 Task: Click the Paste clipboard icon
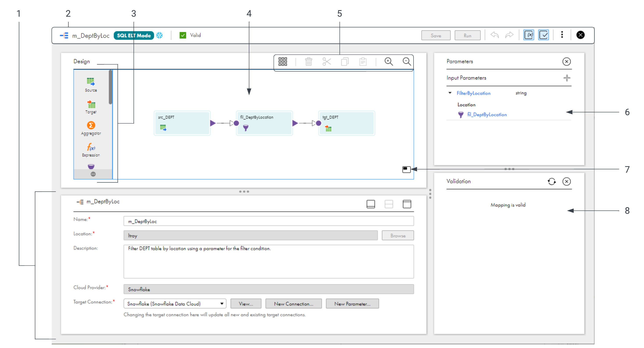363,61
